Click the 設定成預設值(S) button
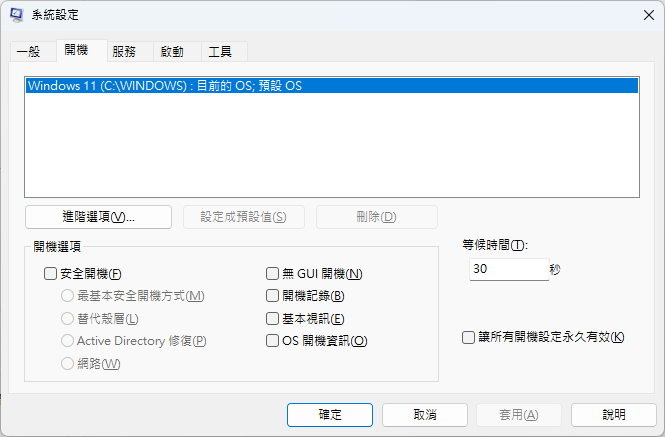The image size is (665, 437). (243, 217)
